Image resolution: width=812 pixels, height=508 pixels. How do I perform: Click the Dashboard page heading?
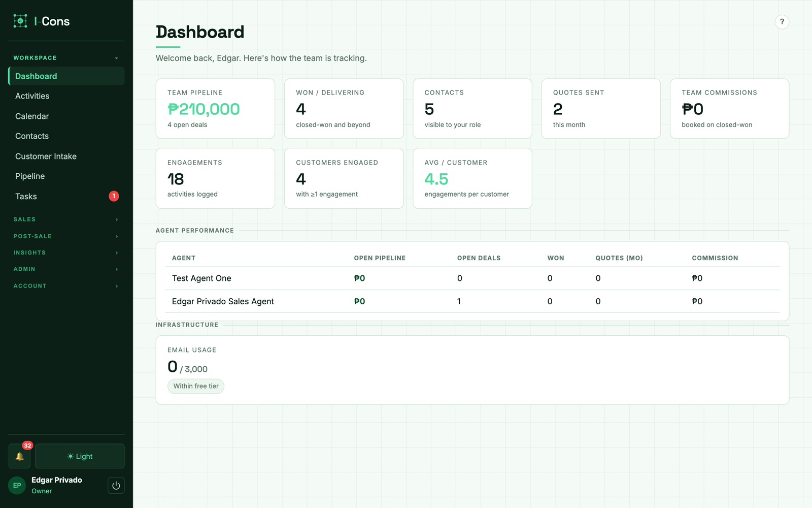pyautogui.click(x=200, y=32)
